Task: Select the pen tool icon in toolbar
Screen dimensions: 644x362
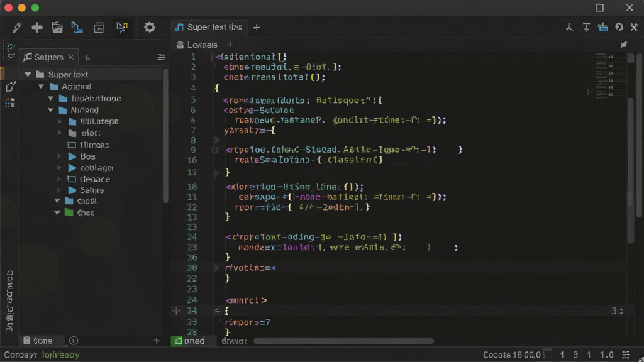Action: (x=17, y=28)
